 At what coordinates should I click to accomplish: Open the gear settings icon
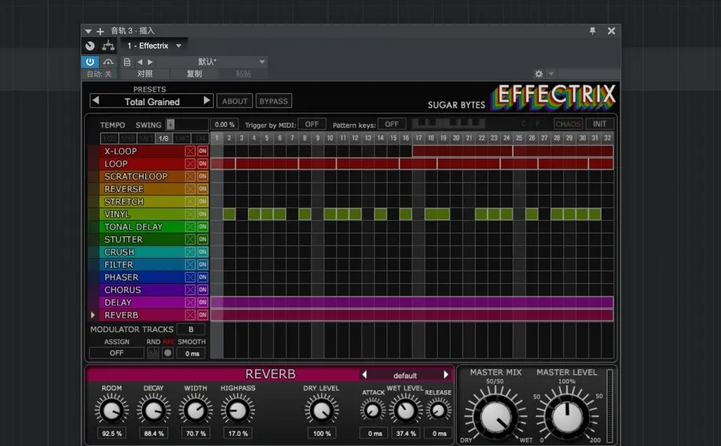coord(538,74)
